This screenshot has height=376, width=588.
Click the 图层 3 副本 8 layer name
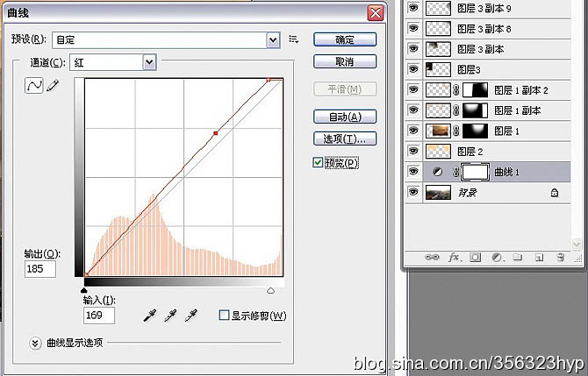pyautogui.click(x=484, y=29)
